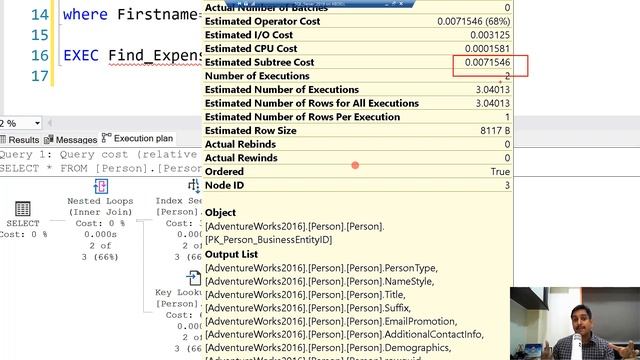Click the EmailPromotion output column
This screenshot has width=640, height=360.
click(331, 322)
